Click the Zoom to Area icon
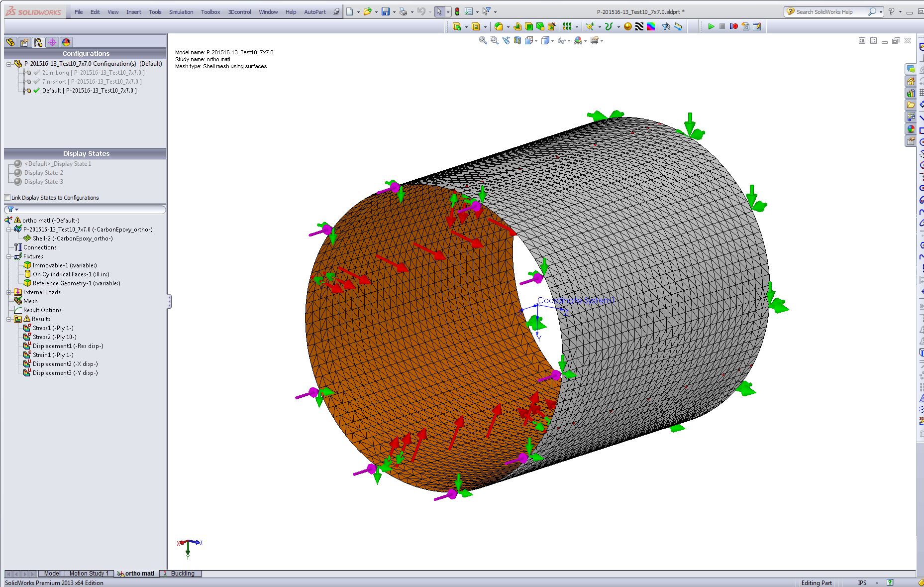The width and height of the screenshot is (924, 587). (x=494, y=40)
